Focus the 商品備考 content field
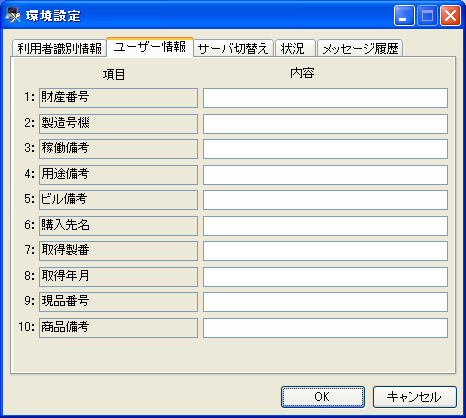Image resolution: width=466 pixels, height=418 pixels. (x=325, y=328)
